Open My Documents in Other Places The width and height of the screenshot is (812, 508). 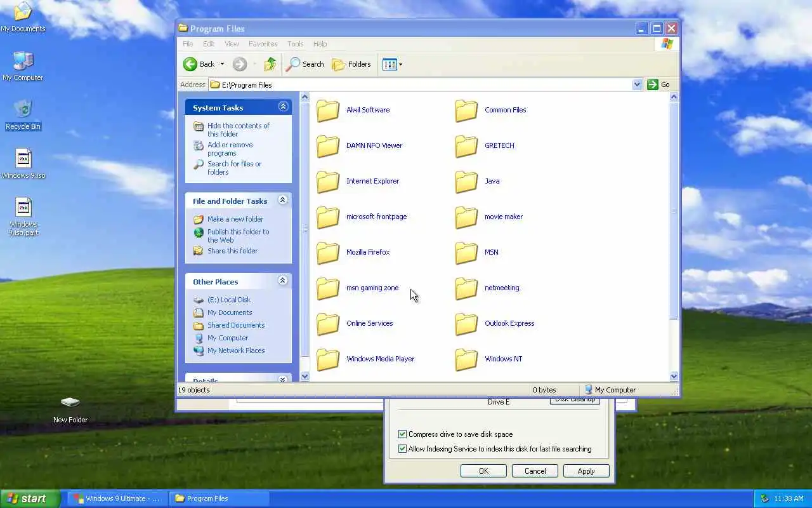pos(230,312)
